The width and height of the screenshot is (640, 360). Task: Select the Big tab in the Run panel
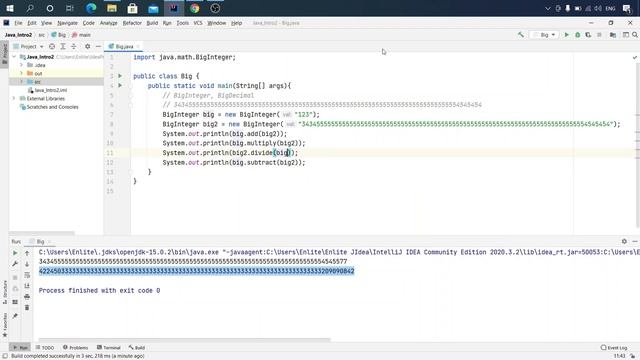[x=40, y=242]
